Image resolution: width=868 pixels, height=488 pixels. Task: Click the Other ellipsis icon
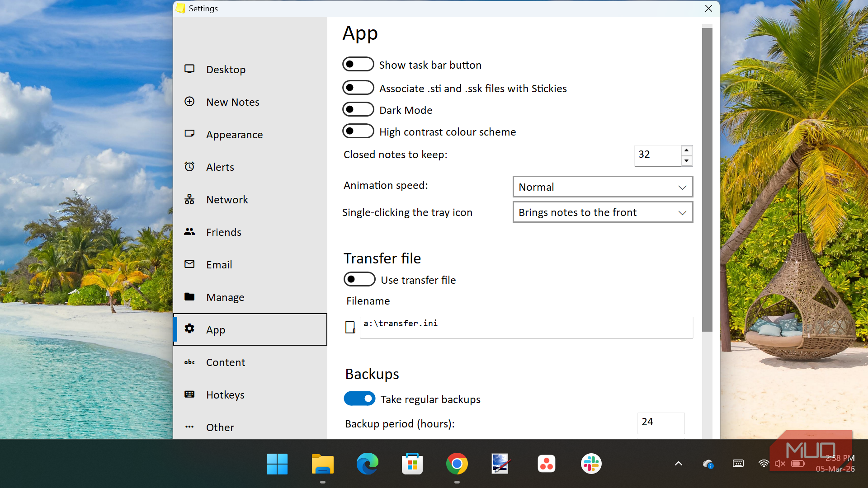click(189, 427)
